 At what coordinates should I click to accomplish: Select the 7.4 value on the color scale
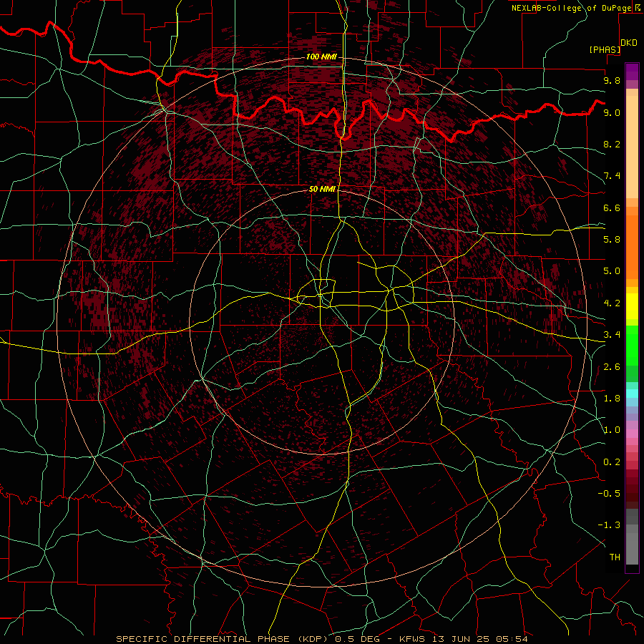tap(612, 176)
